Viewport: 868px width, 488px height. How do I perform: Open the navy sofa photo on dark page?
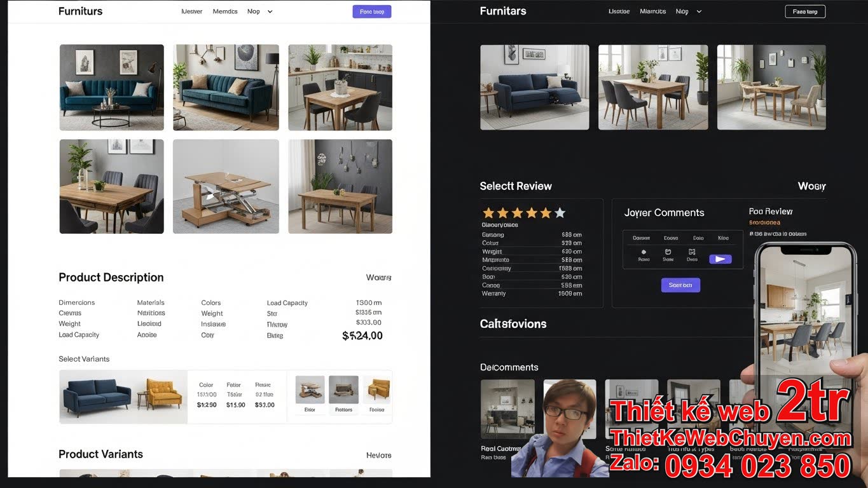click(x=534, y=87)
